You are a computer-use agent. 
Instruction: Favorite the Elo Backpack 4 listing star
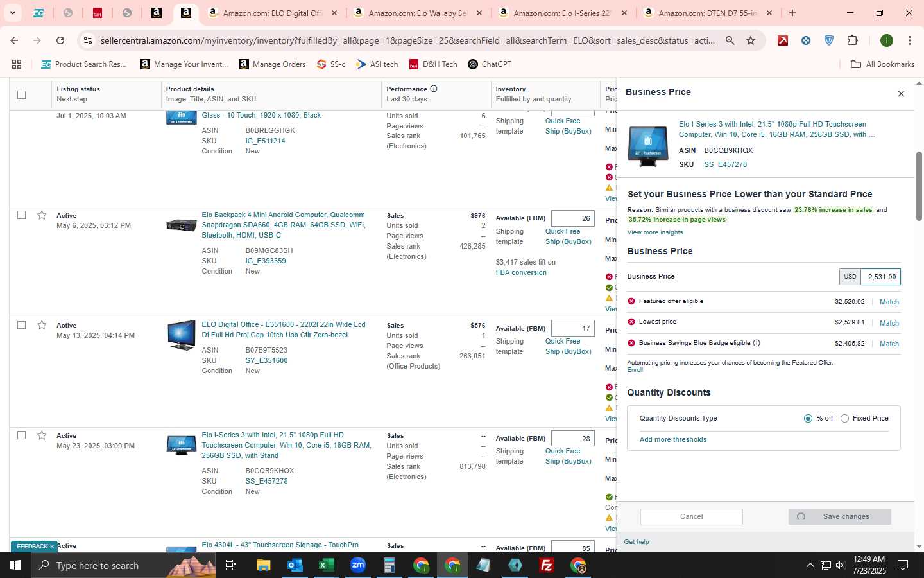point(42,215)
